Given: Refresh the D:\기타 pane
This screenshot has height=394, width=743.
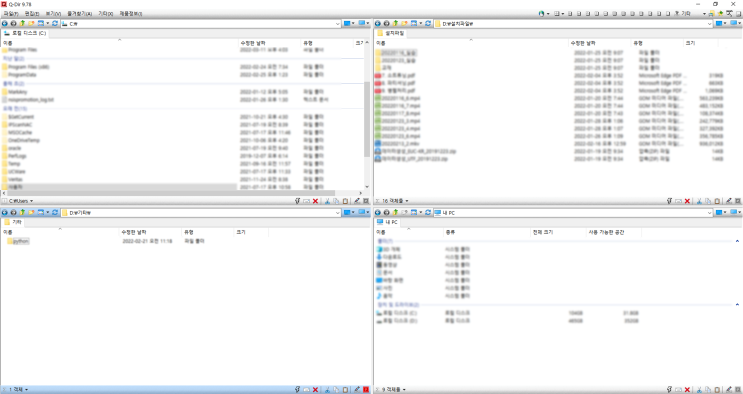Looking at the screenshot, I should tap(55, 212).
